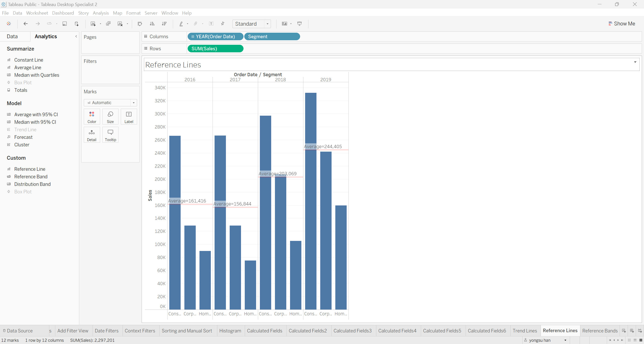Viewport: 644px width, 344px height.
Task: Click the Swap Rows and Columns icon
Action: coord(140,24)
